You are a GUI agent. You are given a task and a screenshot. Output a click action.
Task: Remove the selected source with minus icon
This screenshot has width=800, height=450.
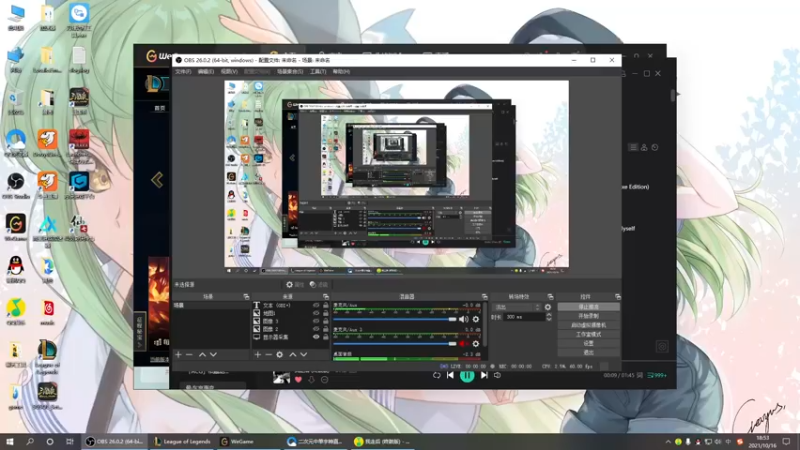(268, 354)
